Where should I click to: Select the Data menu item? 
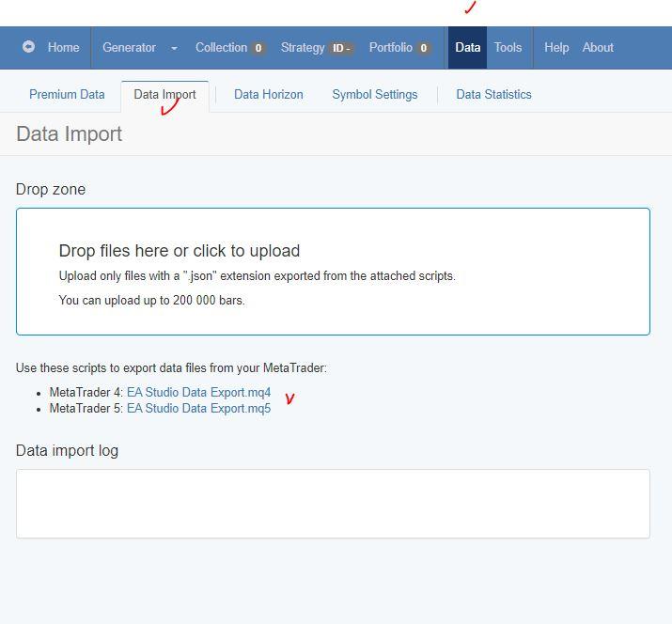pos(467,48)
